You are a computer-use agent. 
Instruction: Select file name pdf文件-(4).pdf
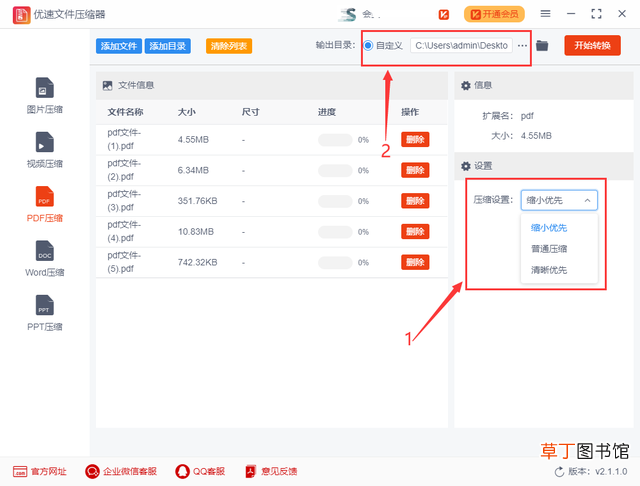124,231
